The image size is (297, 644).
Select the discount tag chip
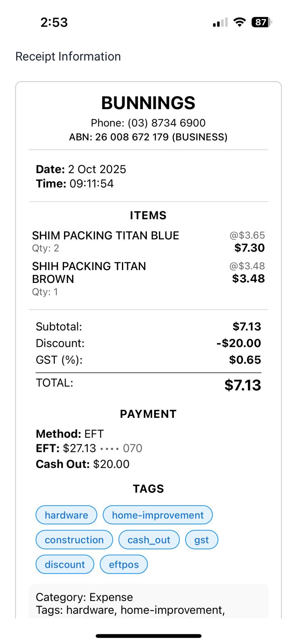[x=65, y=564]
